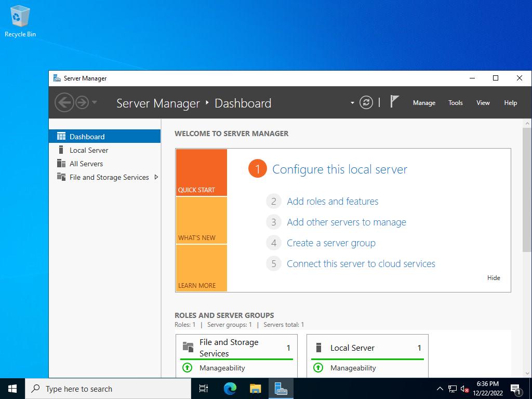Click green status icon in File and Storage tile
Screen dimensions: 532x399
click(x=187, y=367)
